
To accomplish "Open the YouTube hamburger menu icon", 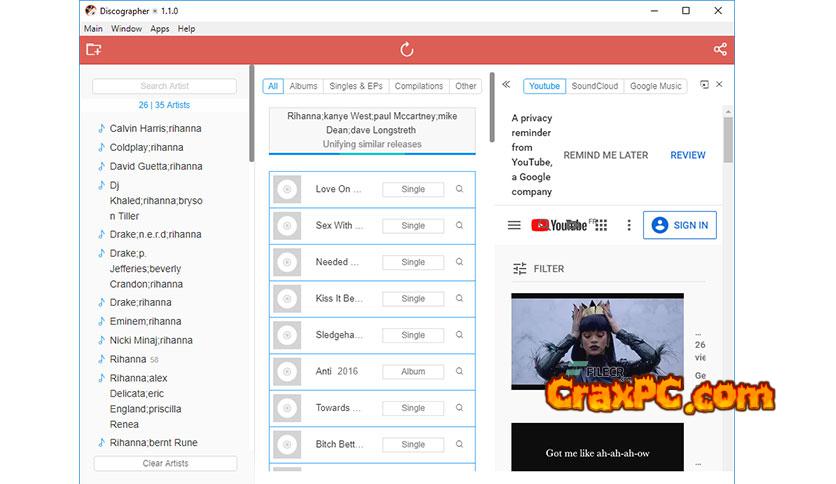I will click(514, 226).
